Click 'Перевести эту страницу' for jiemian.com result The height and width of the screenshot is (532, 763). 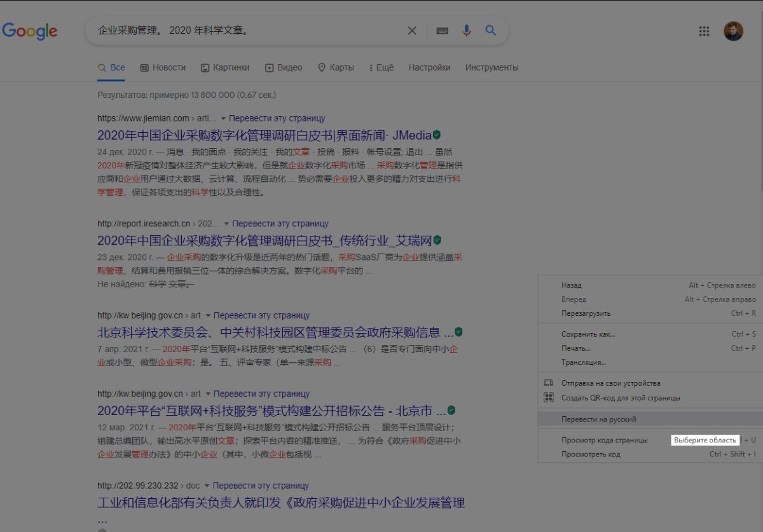[x=277, y=118]
